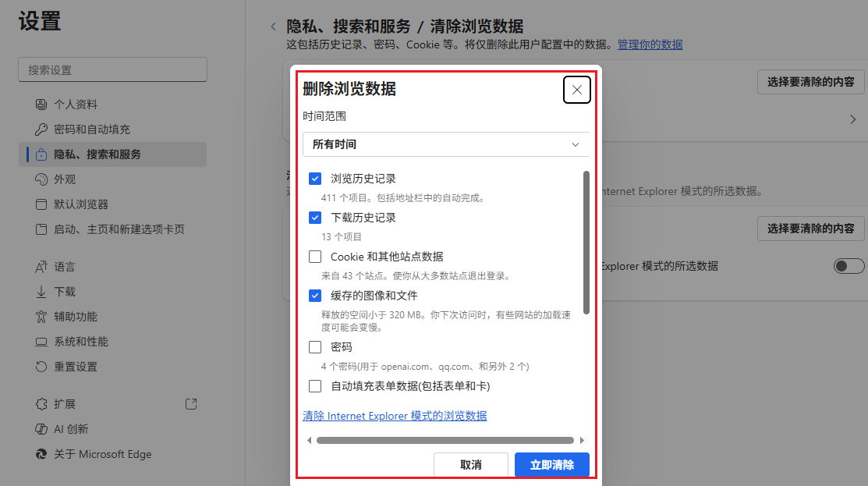Open 扩展 using the external link icon
This screenshot has width=868, height=486.
pos(190,403)
